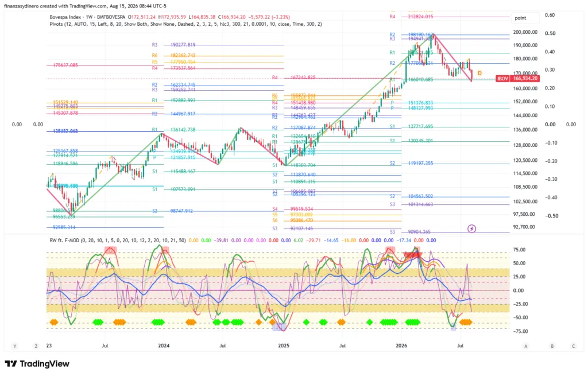Click the S1 137717.695 pivot label
Screen dimensions: 588x376
(x=411, y=127)
